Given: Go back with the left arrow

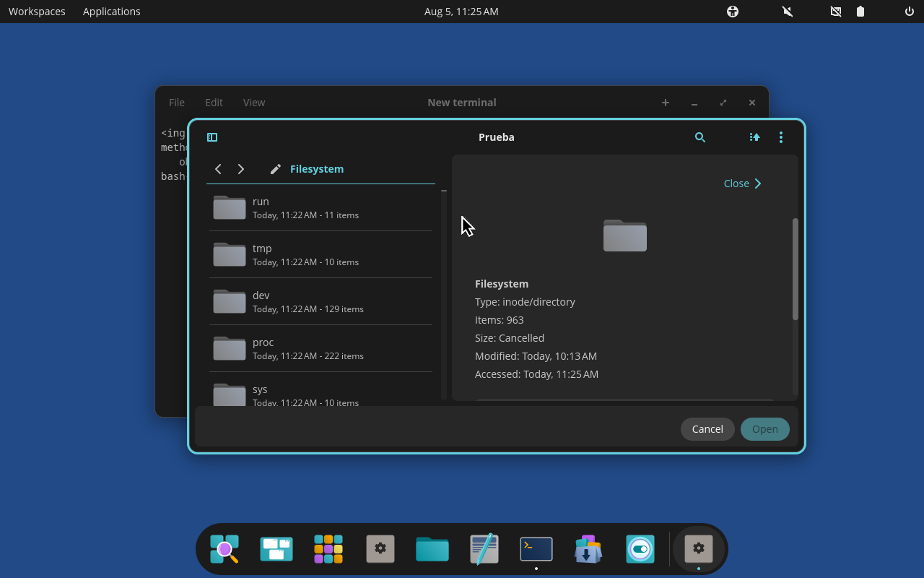Looking at the screenshot, I should pyautogui.click(x=218, y=169).
